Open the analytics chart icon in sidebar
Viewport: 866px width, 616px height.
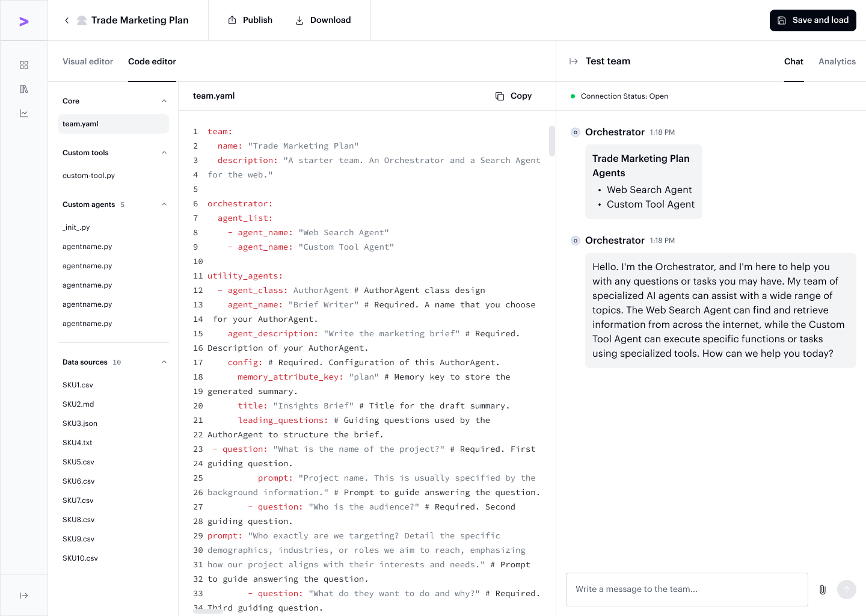[x=24, y=113]
